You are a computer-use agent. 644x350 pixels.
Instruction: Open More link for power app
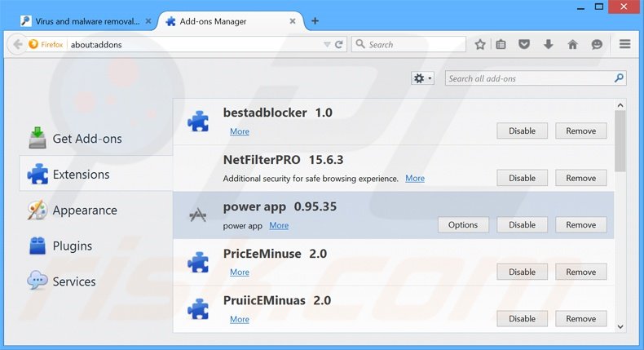click(x=279, y=225)
